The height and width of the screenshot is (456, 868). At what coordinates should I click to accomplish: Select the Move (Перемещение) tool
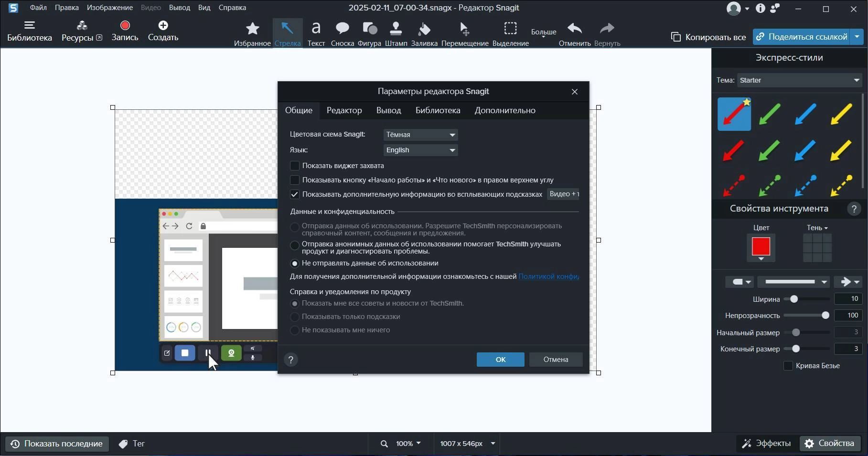pyautogui.click(x=465, y=34)
